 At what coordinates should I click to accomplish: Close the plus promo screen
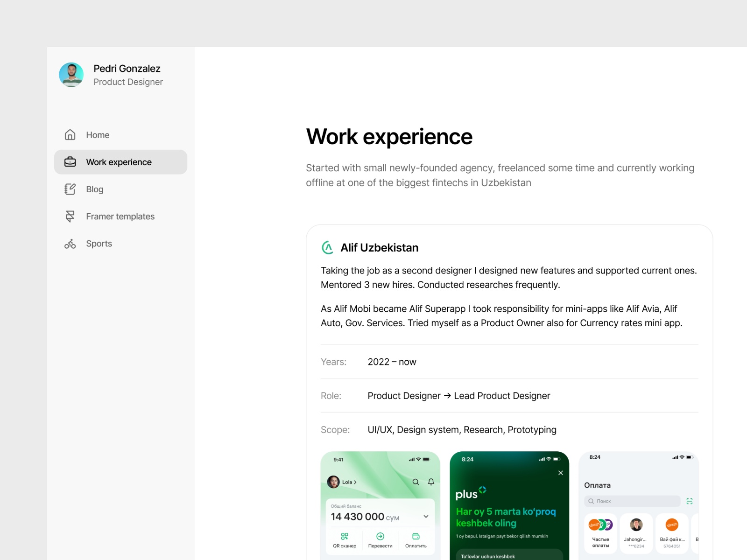coord(561,473)
